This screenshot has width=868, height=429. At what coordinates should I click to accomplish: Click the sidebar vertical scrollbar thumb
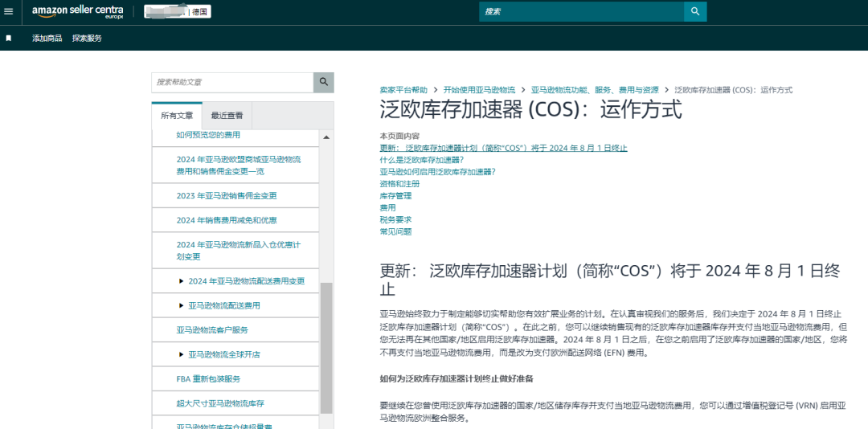(x=326, y=348)
